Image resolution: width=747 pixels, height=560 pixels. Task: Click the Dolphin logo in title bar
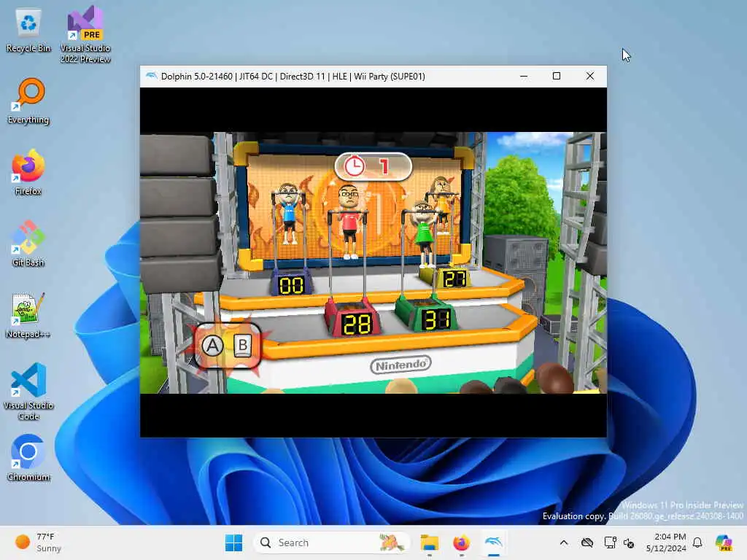point(151,76)
